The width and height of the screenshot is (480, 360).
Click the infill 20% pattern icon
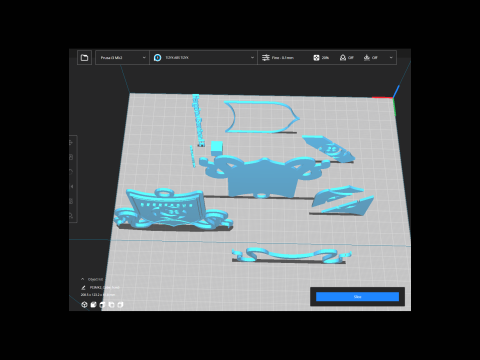pyautogui.click(x=316, y=58)
